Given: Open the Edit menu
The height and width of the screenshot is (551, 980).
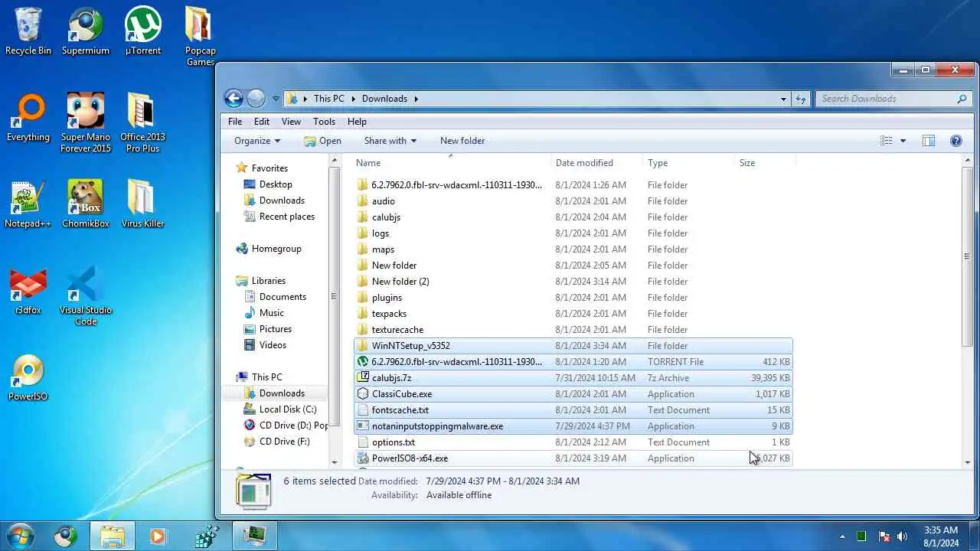Looking at the screenshot, I should (262, 122).
